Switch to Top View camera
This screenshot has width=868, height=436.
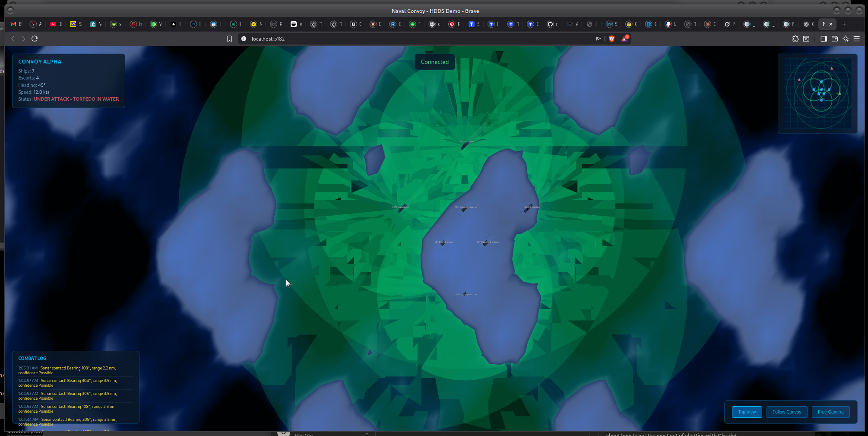tap(747, 412)
